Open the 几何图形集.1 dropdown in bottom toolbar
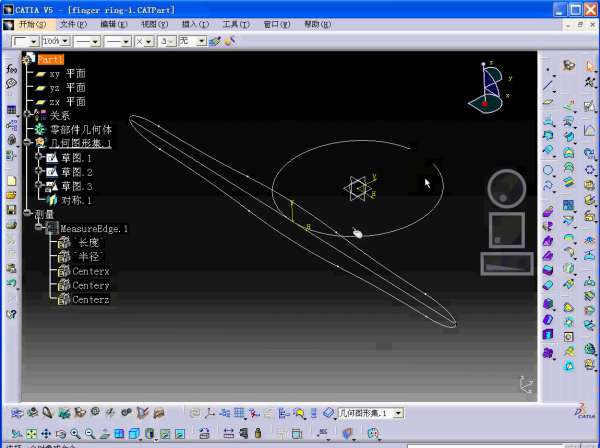Image resolution: width=600 pixels, height=448 pixels. coord(399,413)
